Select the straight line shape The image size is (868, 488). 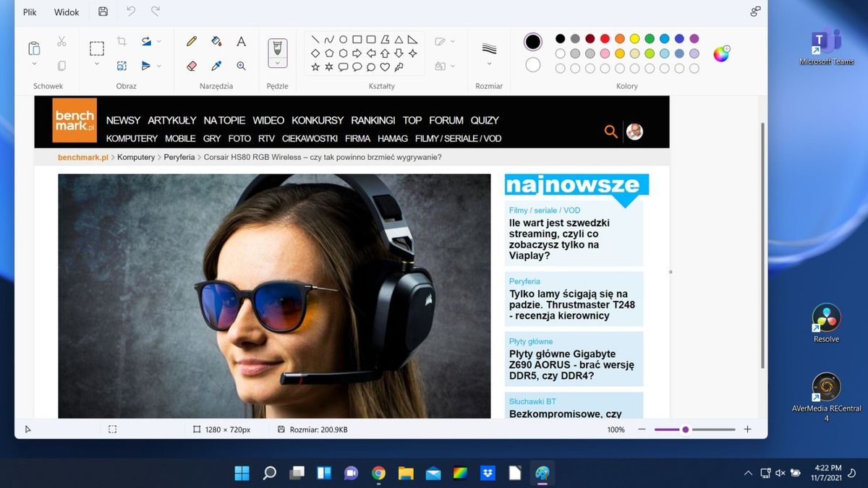(315, 40)
